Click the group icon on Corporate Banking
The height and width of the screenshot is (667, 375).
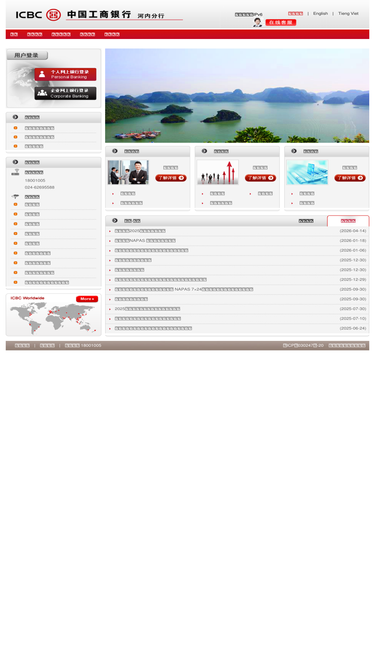click(x=42, y=93)
